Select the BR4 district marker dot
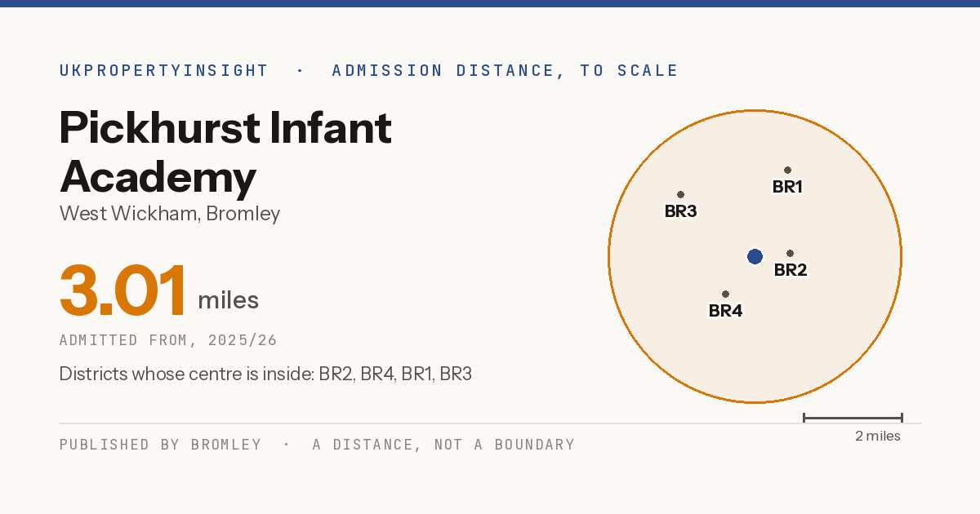This screenshot has height=514, width=980. (x=725, y=295)
